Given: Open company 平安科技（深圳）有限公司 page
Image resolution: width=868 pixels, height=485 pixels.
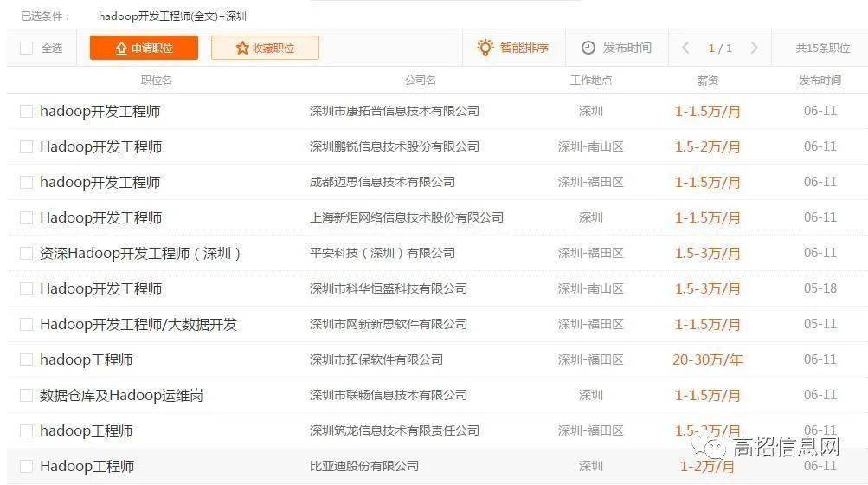Looking at the screenshot, I should tap(382, 253).
